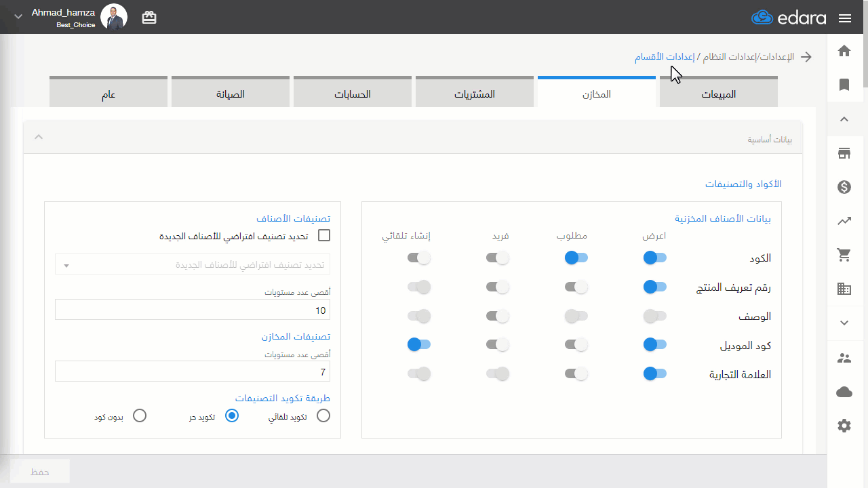This screenshot has width=868, height=488.
Task: Go to Home from the sidebar
Action: click(x=844, y=51)
